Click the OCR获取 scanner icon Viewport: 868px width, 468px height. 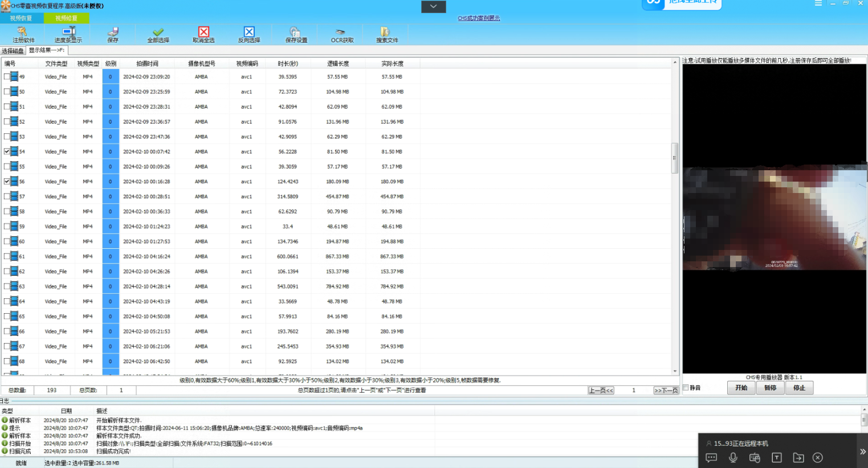point(340,32)
